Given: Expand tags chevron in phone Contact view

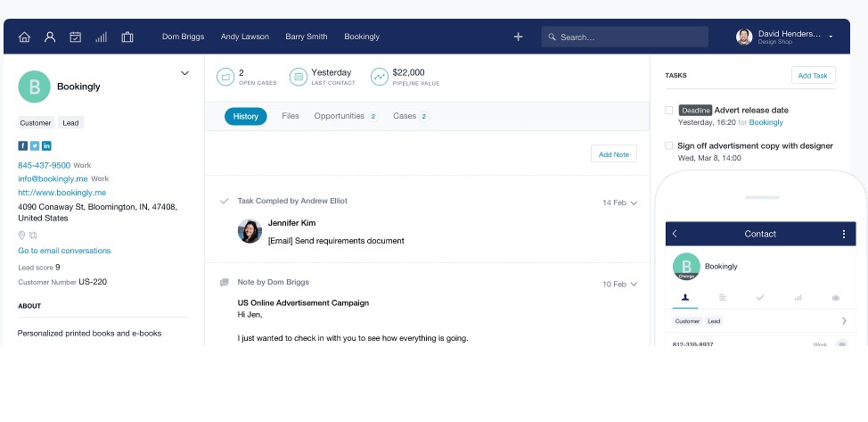Looking at the screenshot, I should pos(844,321).
